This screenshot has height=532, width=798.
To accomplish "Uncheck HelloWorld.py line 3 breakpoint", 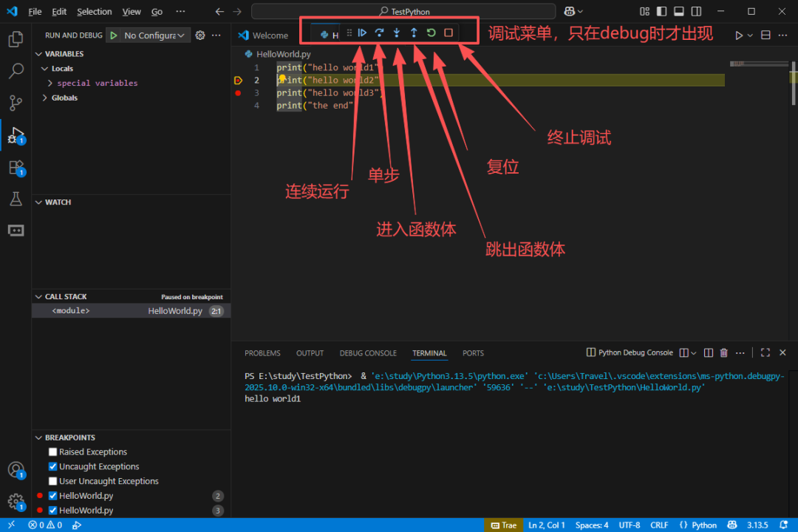I will click(53, 510).
